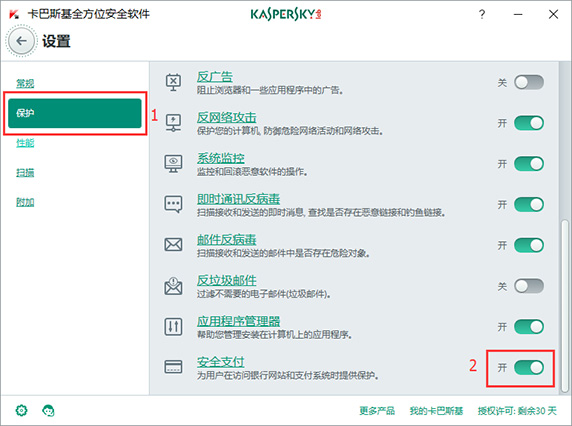Turn off the 系统监控 toggle

(x=529, y=164)
